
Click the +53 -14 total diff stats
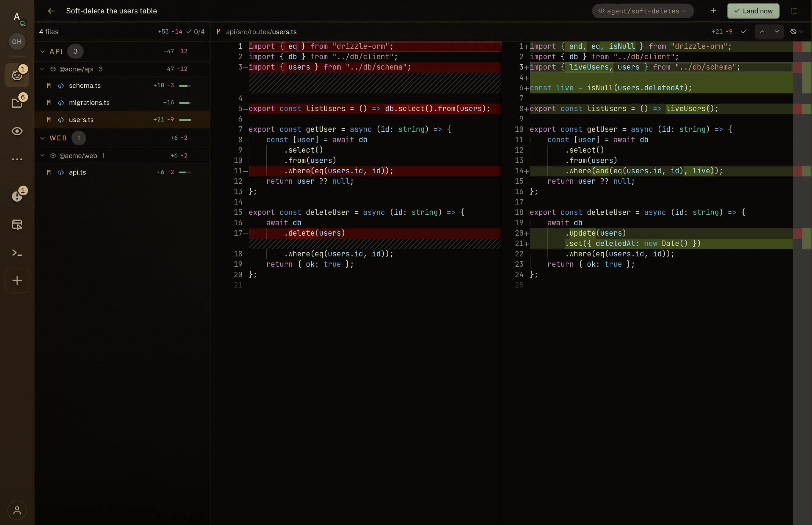click(170, 32)
